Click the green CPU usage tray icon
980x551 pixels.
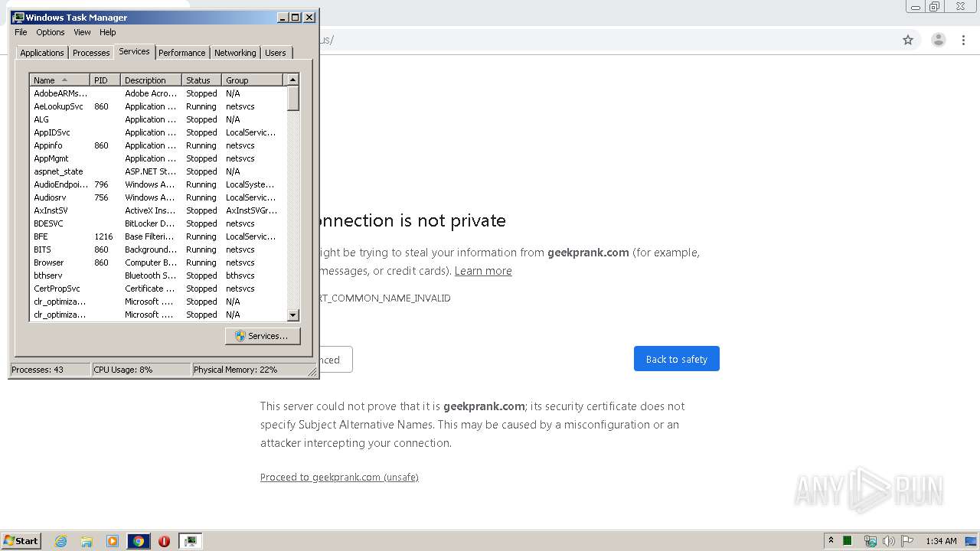(848, 541)
